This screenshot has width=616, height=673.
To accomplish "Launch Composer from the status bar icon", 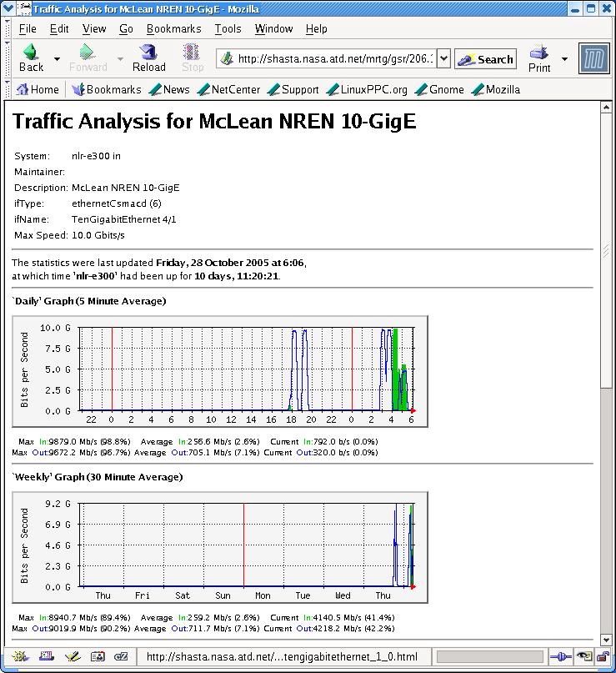I will 73,657.
